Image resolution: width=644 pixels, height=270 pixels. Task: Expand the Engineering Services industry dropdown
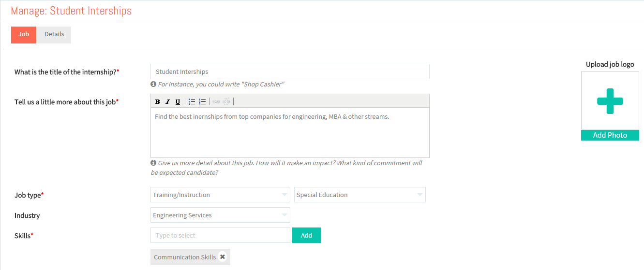tap(220, 215)
